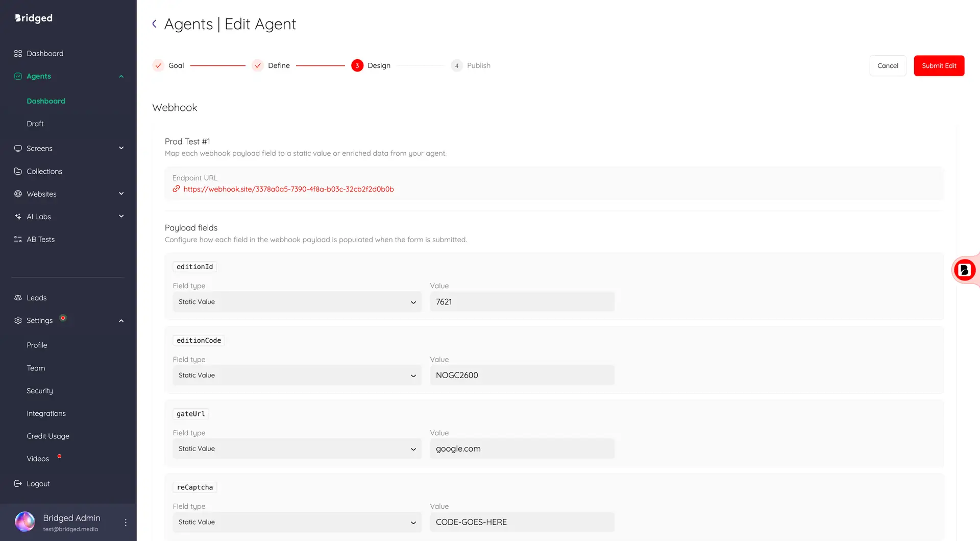
Task: Open the three-dot menu beside Bridged Admin
Action: tap(126, 522)
